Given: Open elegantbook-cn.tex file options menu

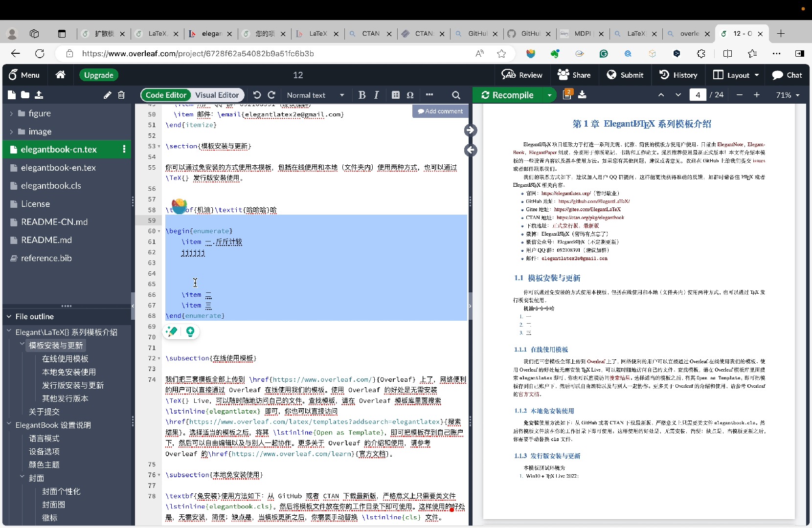Looking at the screenshot, I should coord(124,149).
